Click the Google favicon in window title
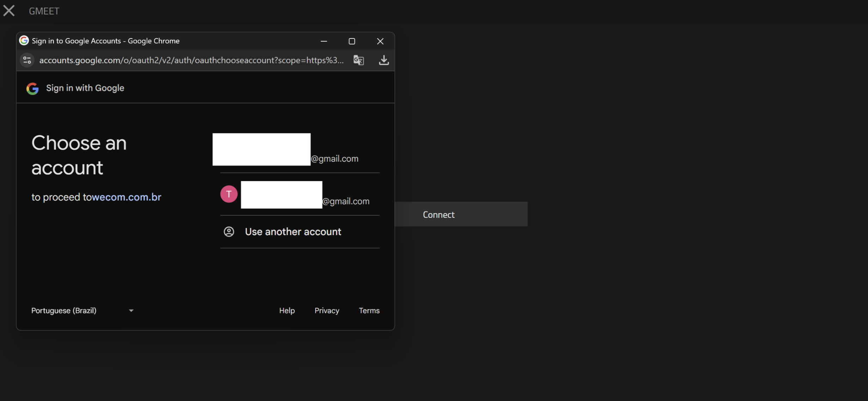The image size is (868, 401). (x=24, y=41)
